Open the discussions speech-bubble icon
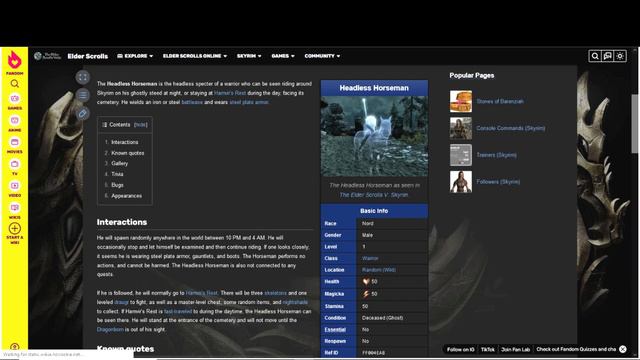This screenshot has height=360, width=640. pyautogui.click(x=607, y=56)
